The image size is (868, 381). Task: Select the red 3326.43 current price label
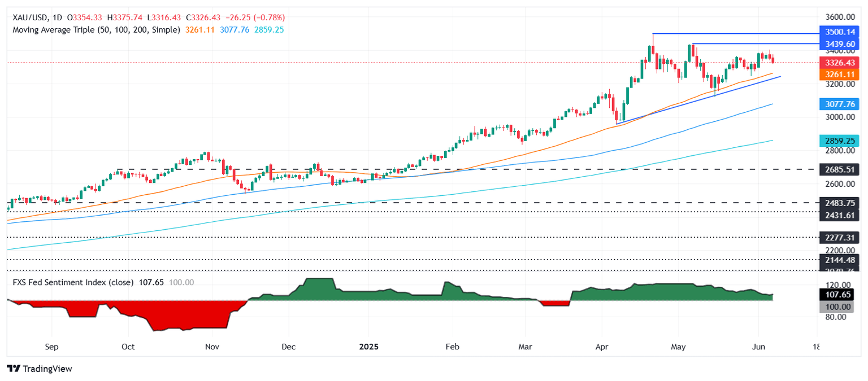[x=839, y=63]
